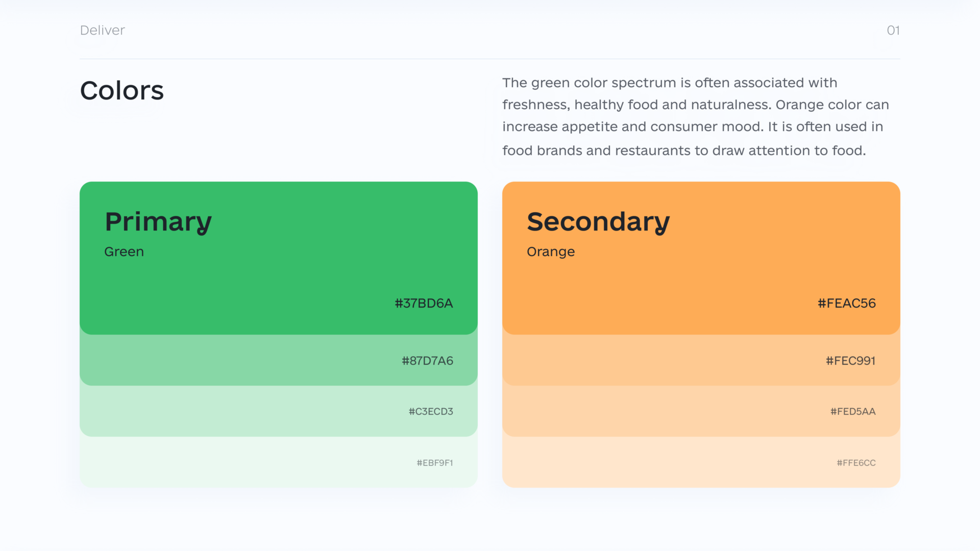980x551 pixels.
Task: Select the Green subtitle label
Action: (124, 252)
